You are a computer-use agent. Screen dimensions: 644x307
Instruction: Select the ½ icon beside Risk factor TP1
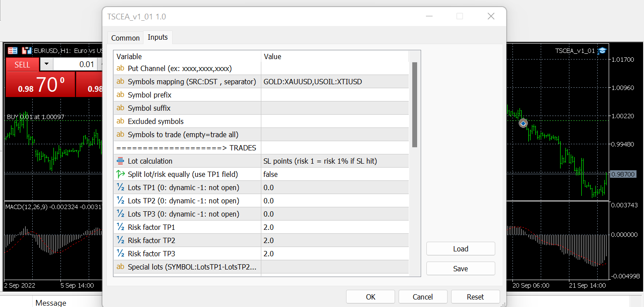tap(120, 227)
